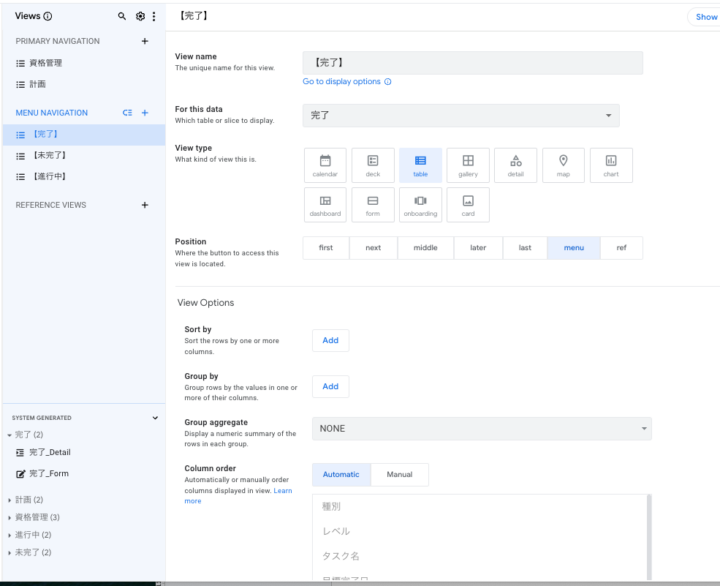
Task: Choose the chart view type icon
Action: click(611, 165)
